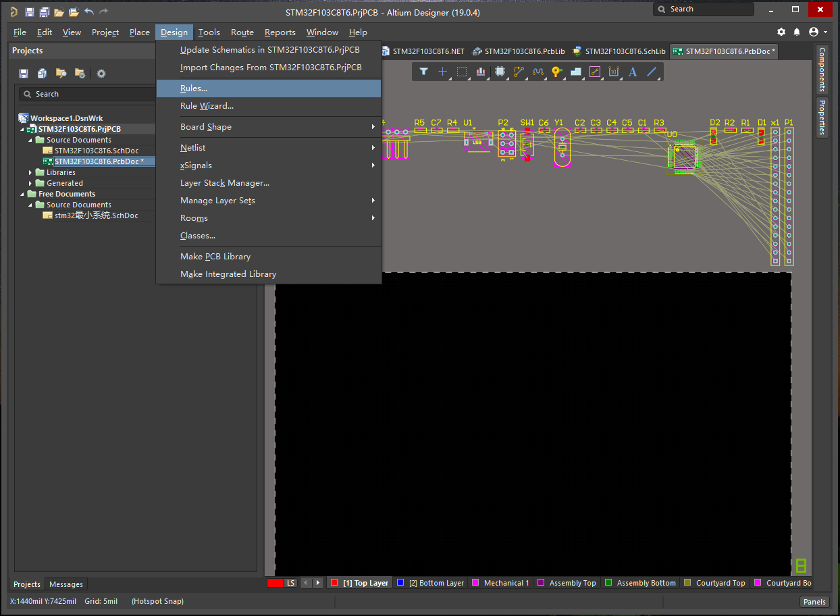Select STM32F103C8T6.SchDoc in project tree
Image resolution: width=840 pixels, height=616 pixels.
pyautogui.click(x=97, y=151)
